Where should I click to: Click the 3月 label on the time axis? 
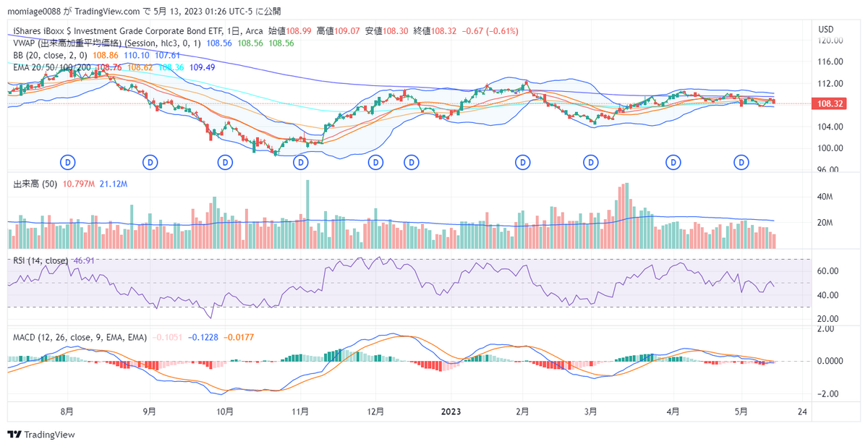coord(591,412)
